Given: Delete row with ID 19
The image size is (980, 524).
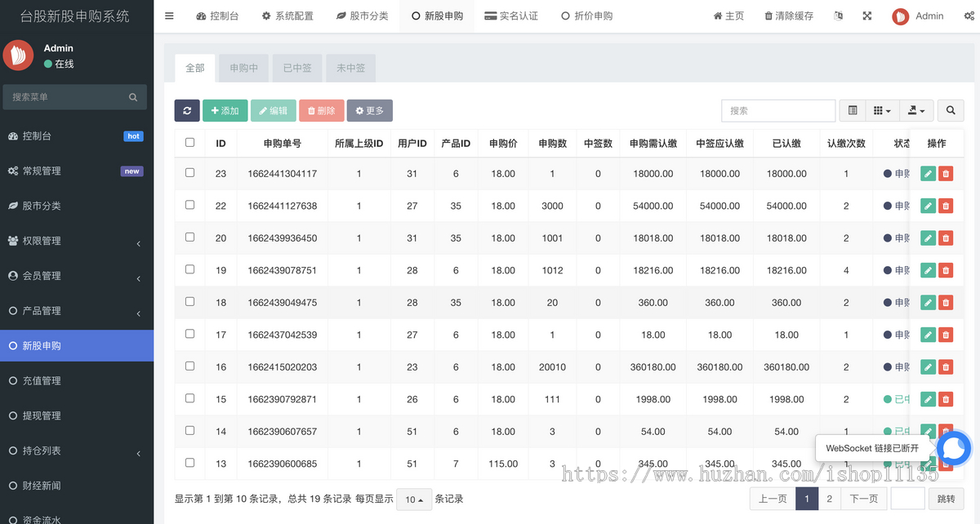Looking at the screenshot, I should click(946, 270).
